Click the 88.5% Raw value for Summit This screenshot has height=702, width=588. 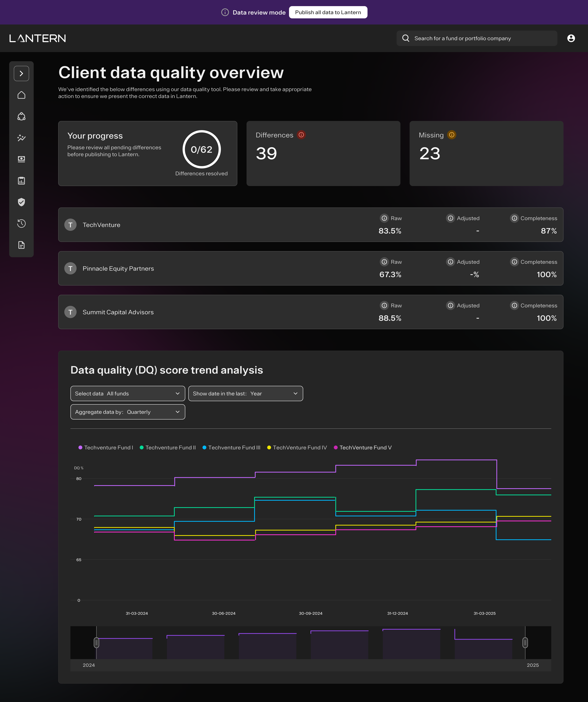click(390, 318)
